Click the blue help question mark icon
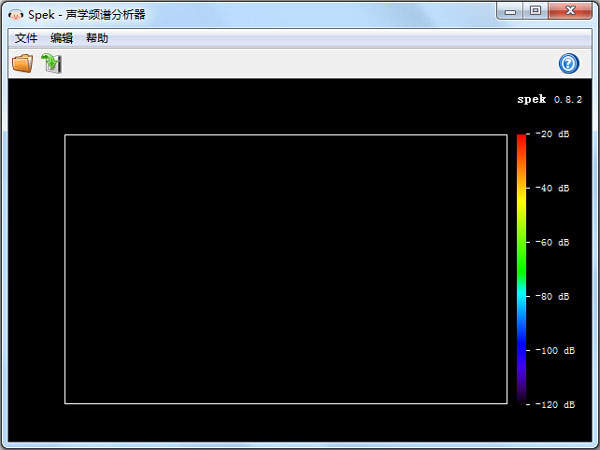Image resolution: width=600 pixels, height=450 pixels. point(569,64)
